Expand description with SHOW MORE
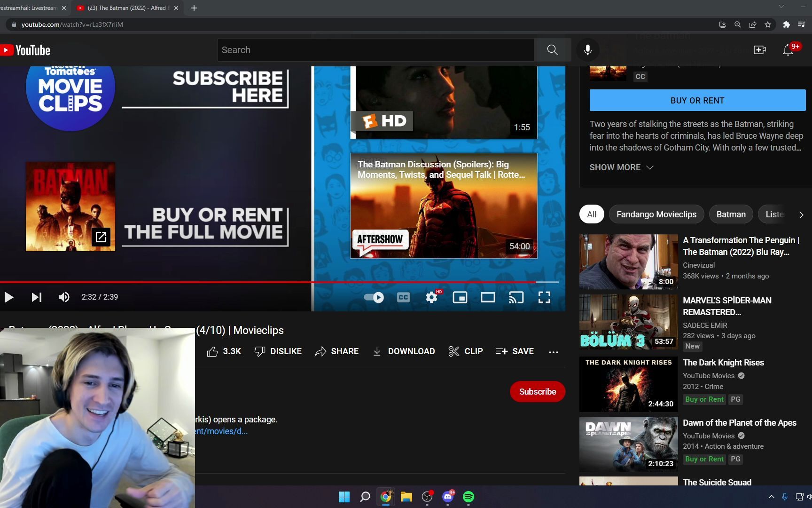This screenshot has width=812, height=508. [621, 167]
